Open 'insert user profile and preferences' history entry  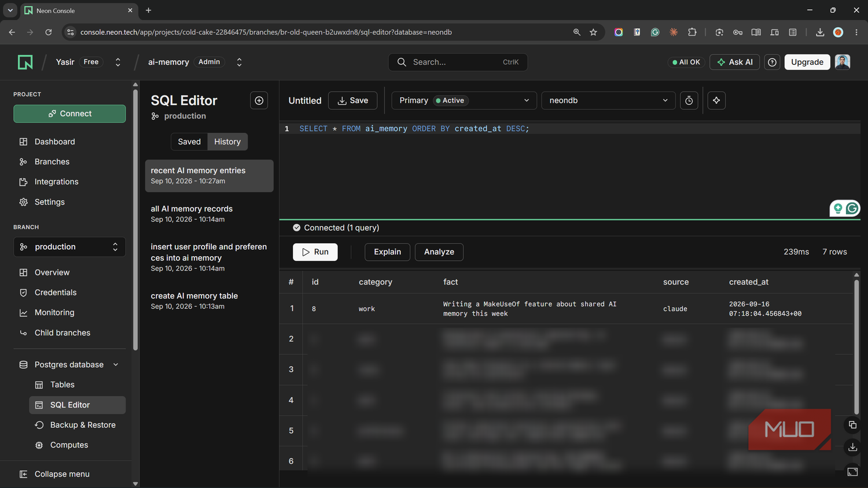tap(209, 257)
